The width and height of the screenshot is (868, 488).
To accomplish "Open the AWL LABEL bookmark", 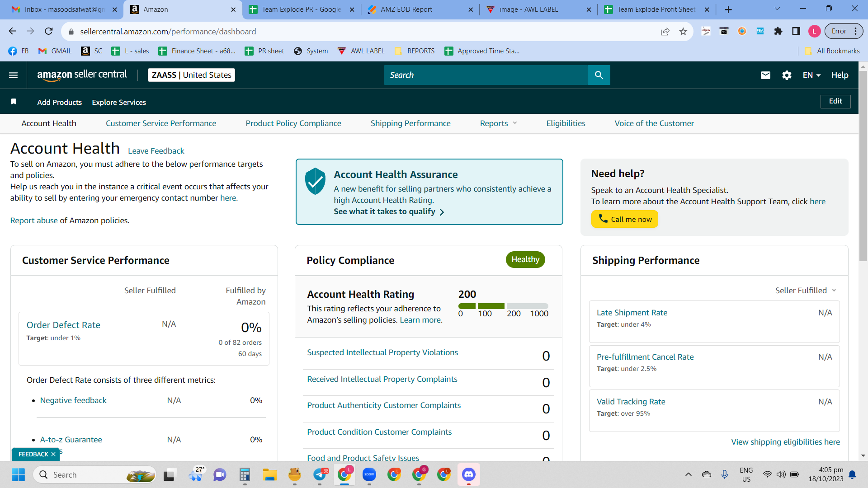I will point(361,51).
